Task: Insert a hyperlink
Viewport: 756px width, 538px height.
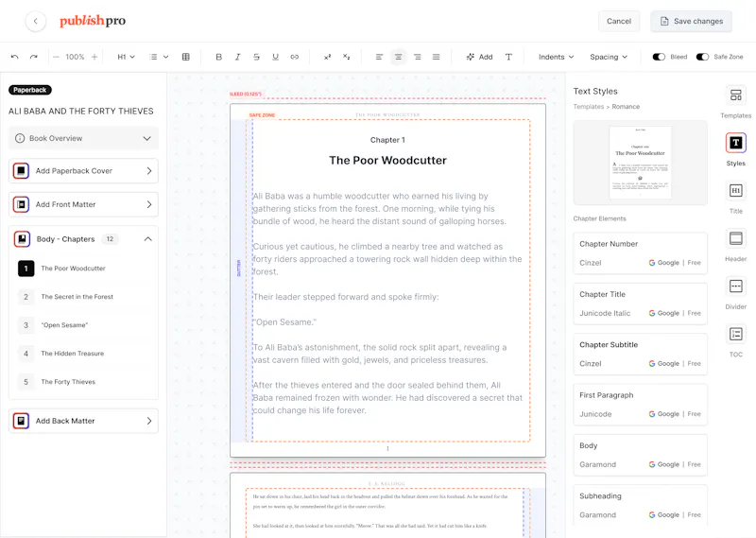Action: pos(295,57)
